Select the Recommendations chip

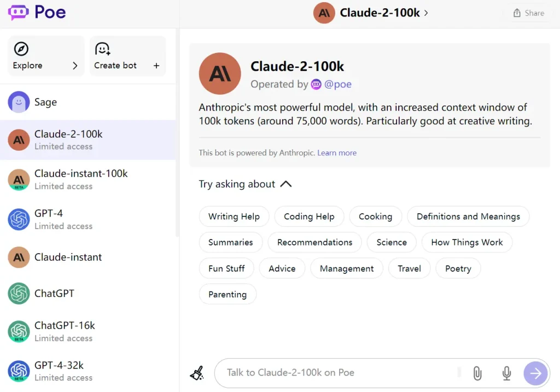(314, 242)
